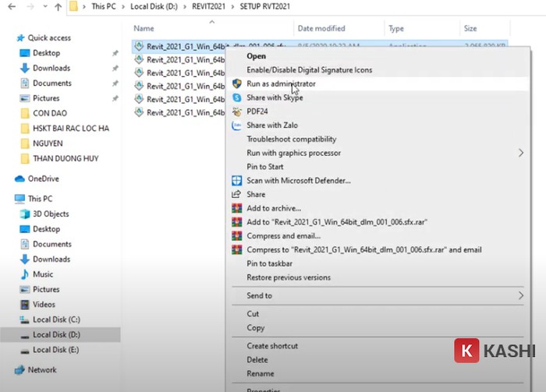This screenshot has height=392, width=546.
Task: Open Local Disk (D:) in the sidebar
Action: tap(56, 334)
